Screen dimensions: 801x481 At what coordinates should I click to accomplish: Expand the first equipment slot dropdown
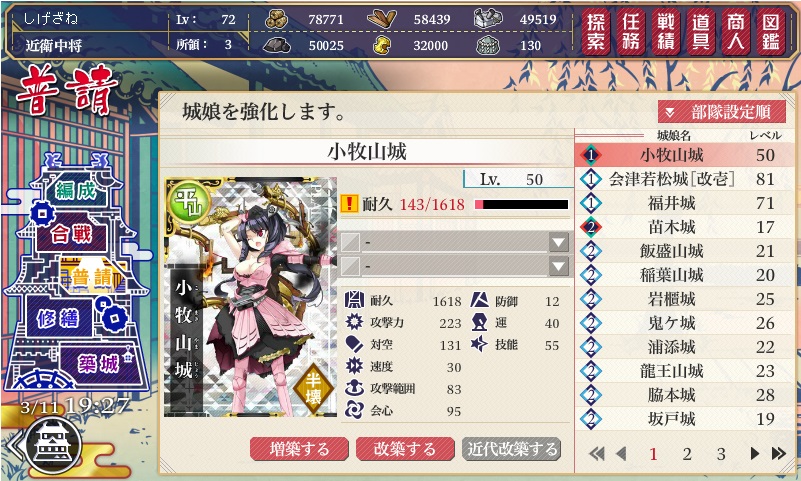click(558, 242)
